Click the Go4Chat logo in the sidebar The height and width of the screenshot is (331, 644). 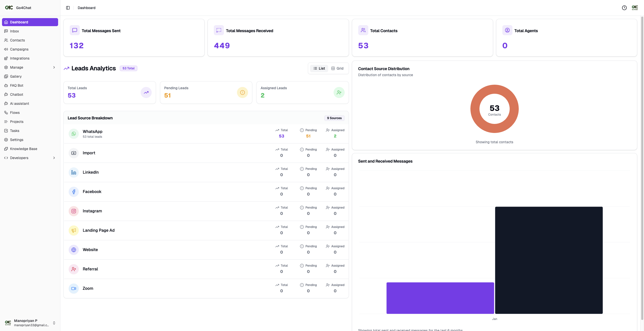(x=9, y=8)
